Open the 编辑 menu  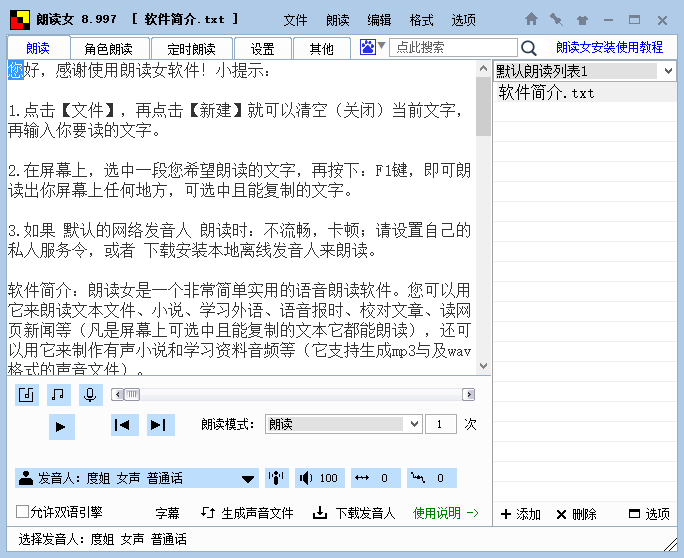coord(379,20)
